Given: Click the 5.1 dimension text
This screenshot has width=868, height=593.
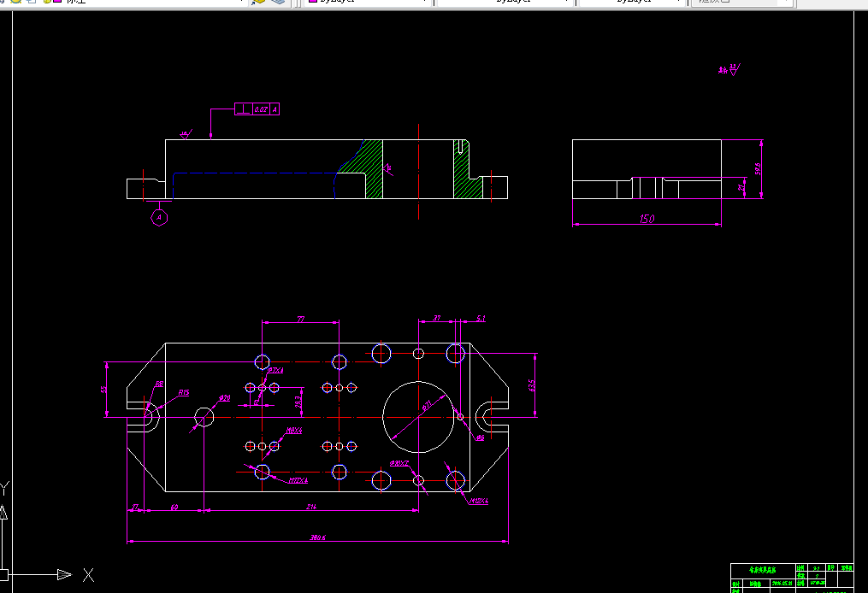Looking at the screenshot, I should 481,318.
